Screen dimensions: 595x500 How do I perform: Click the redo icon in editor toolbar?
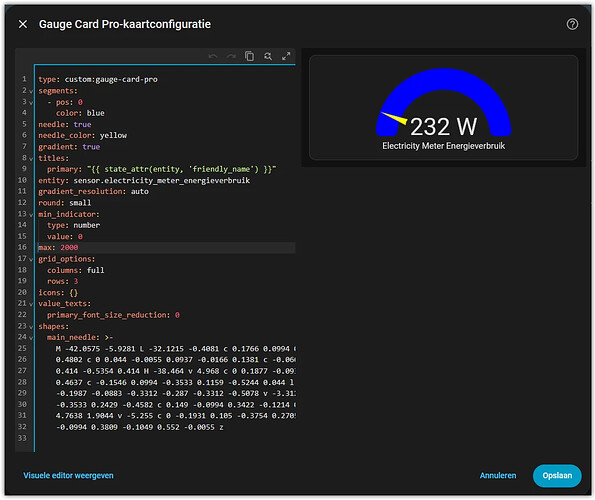pyautogui.click(x=231, y=57)
